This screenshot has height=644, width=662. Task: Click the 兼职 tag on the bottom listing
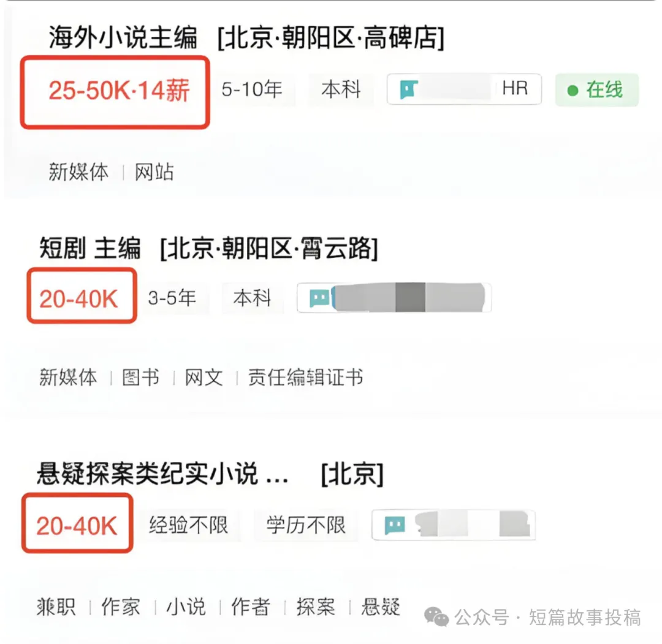pos(56,607)
